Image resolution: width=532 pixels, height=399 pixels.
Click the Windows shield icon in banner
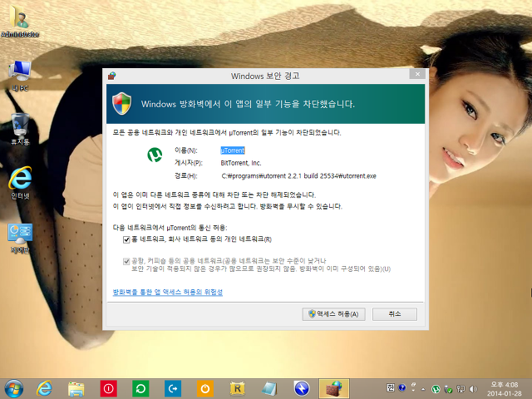tap(122, 103)
